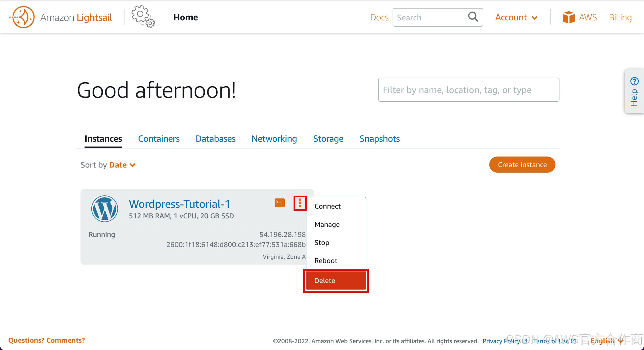This screenshot has width=644, height=350.
Task: Click the WordPress logo on instance card
Action: point(104,209)
